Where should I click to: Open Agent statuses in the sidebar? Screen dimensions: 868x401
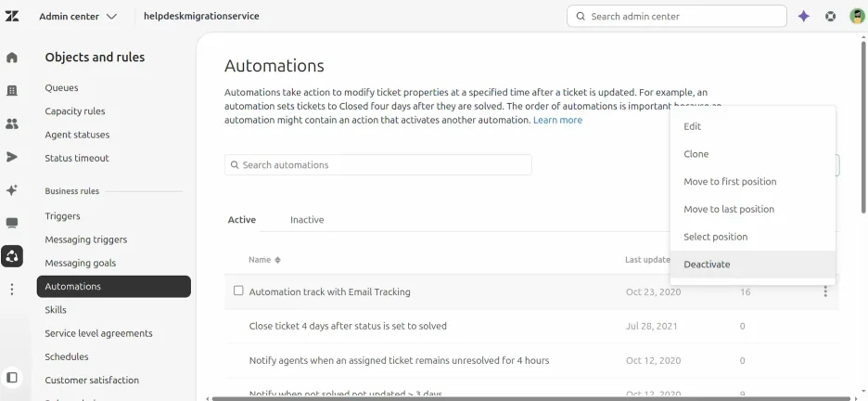click(x=77, y=135)
